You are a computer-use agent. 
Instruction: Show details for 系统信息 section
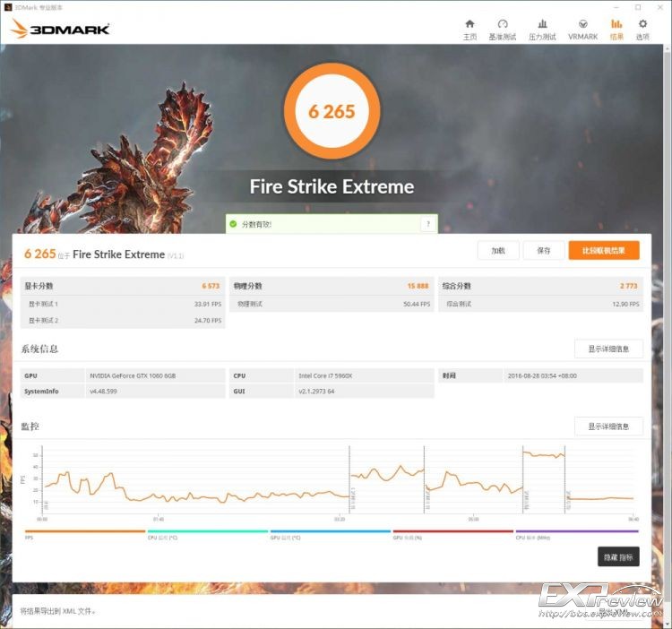[608, 349]
